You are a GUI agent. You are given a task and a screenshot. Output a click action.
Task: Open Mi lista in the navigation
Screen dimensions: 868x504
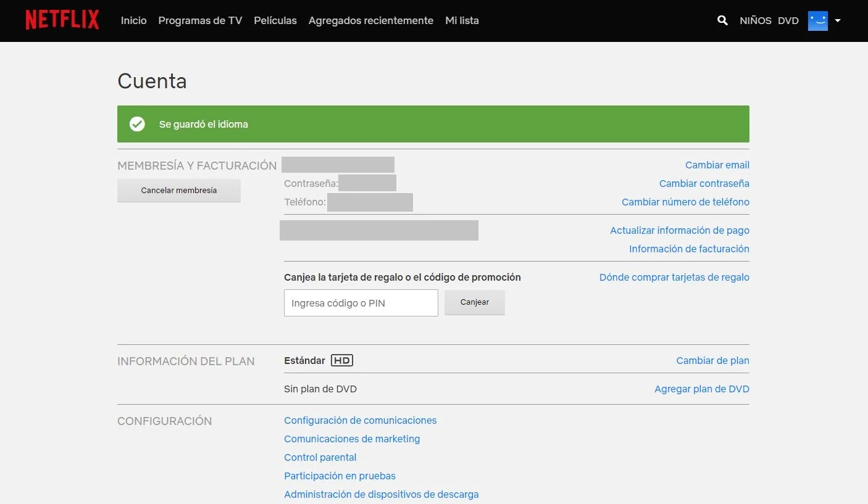click(x=462, y=20)
